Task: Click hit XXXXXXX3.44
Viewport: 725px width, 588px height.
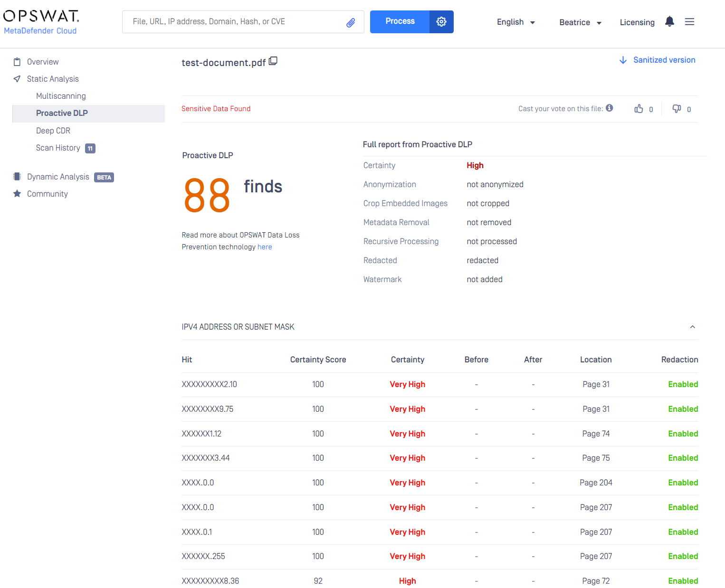Action: [x=206, y=458]
